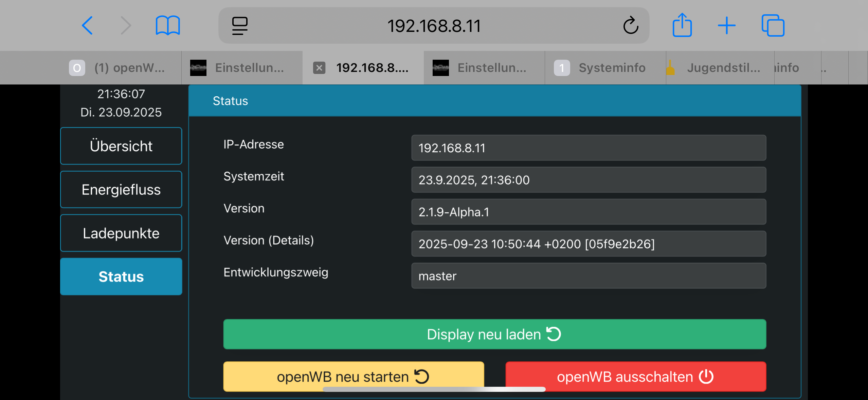Close the 192.168.8 tab with the X

pos(319,68)
